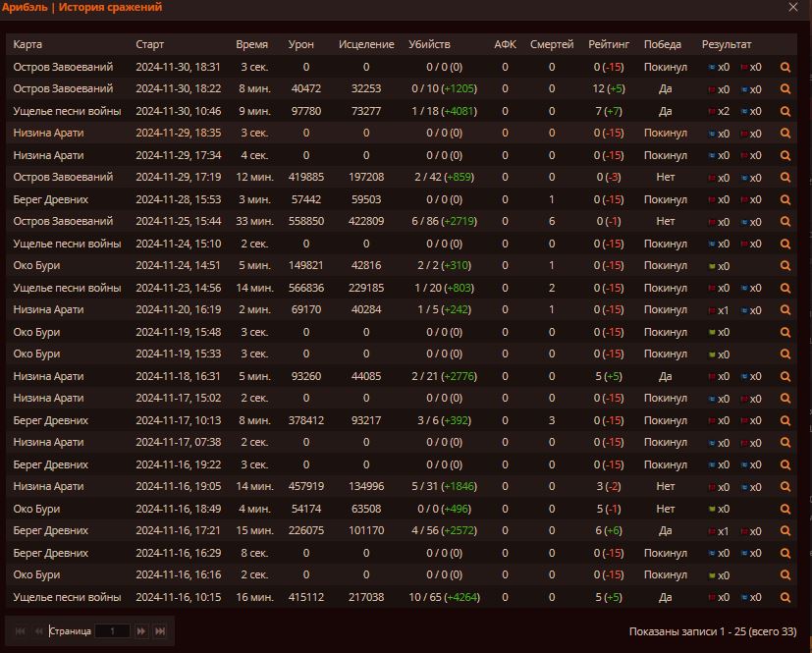The width and height of the screenshot is (812, 653).
Task: Open details for battle started 2024-11-30, 18:31
Action: [785, 68]
